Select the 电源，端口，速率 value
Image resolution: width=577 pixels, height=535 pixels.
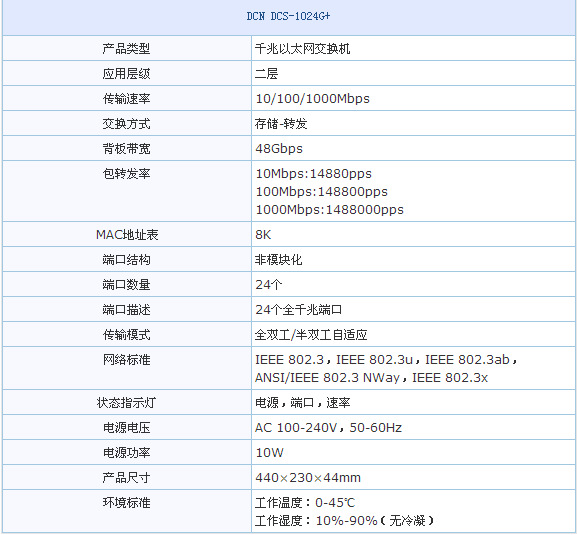(302, 403)
